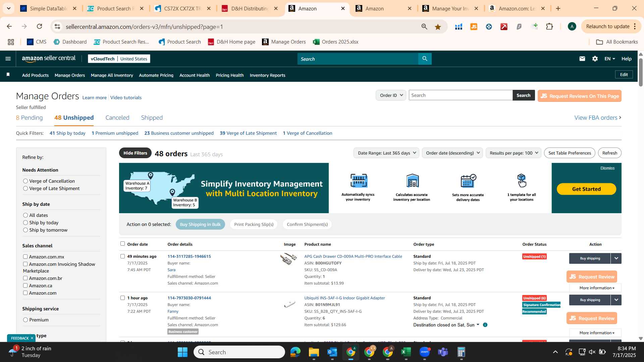Click the Hide Filters button
Viewport: 644px width, 362px height.
click(x=135, y=153)
